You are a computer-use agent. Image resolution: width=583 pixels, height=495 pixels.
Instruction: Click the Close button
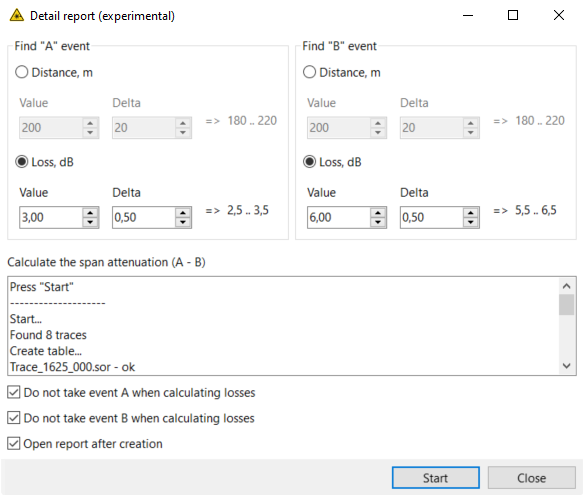coord(531,478)
